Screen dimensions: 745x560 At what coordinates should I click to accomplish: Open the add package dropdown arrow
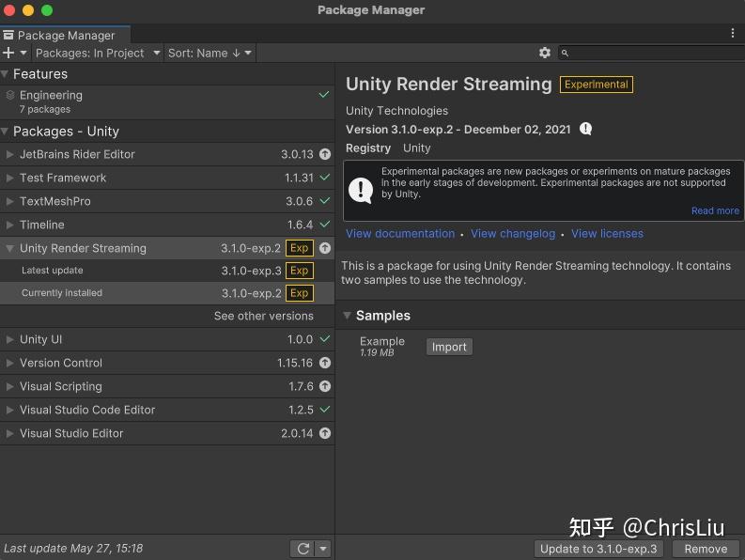(23, 53)
